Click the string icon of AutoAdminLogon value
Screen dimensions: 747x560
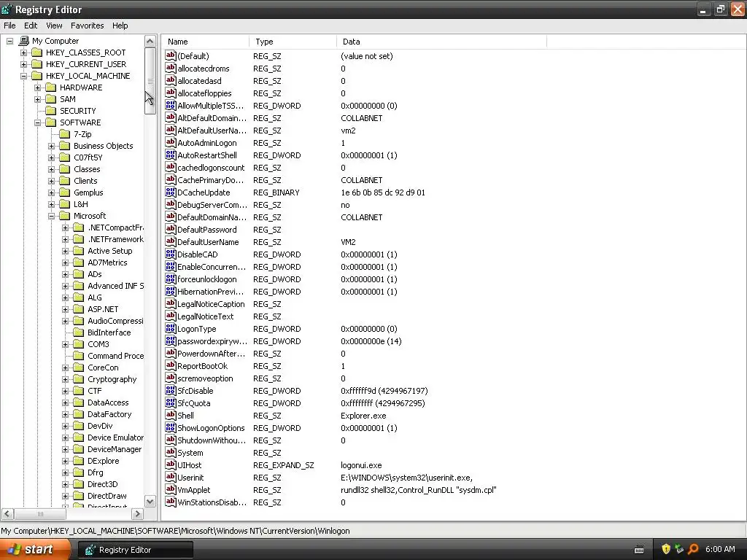171,142
